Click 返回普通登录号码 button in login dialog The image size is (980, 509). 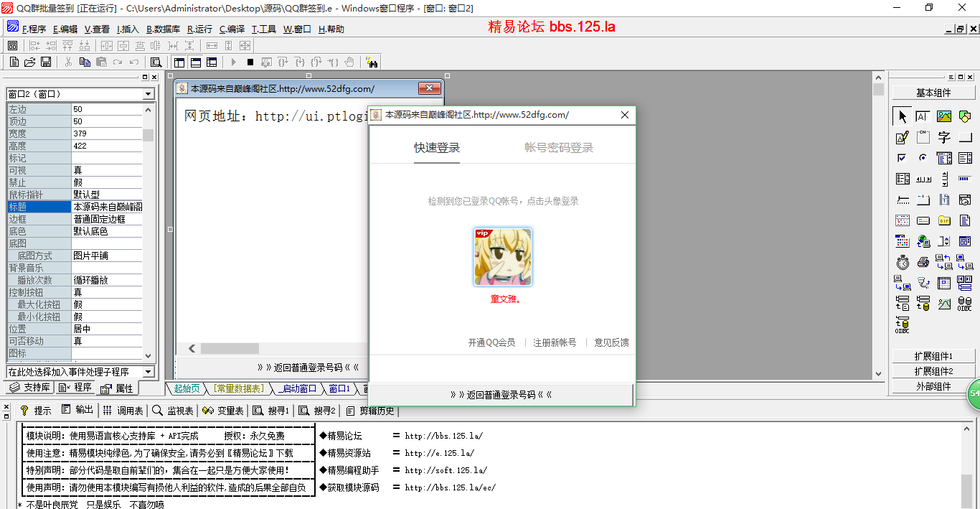[501, 394]
